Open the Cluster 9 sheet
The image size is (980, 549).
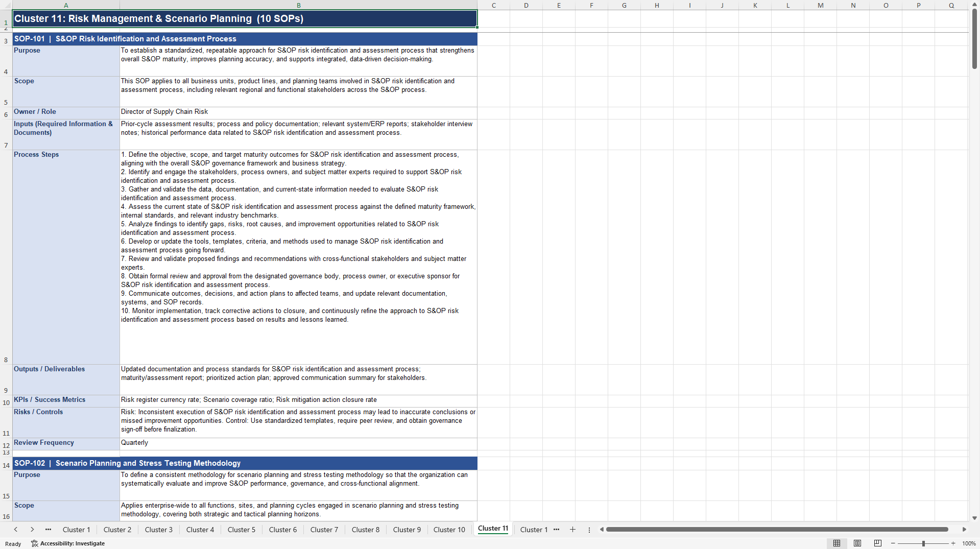pyautogui.click(x=407, y=530)
